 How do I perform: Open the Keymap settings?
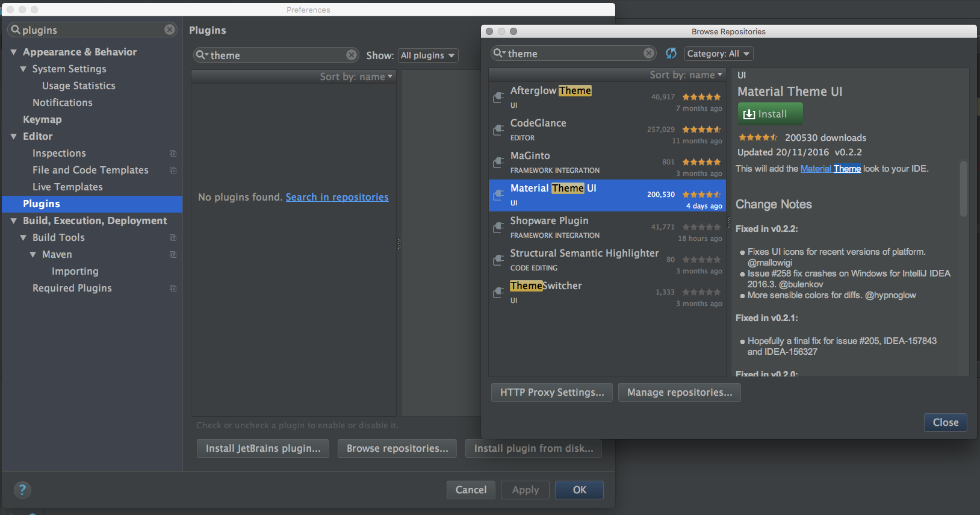click(42, 120)
